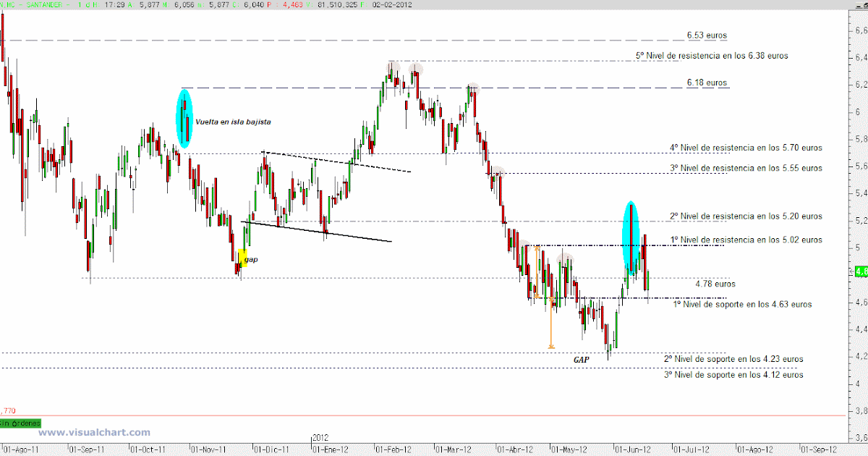The height and width of the screenshot is (456, 868).
Task: Select the green current price tag on price axis
Action: pyautogui.click(x=861, y=271)
